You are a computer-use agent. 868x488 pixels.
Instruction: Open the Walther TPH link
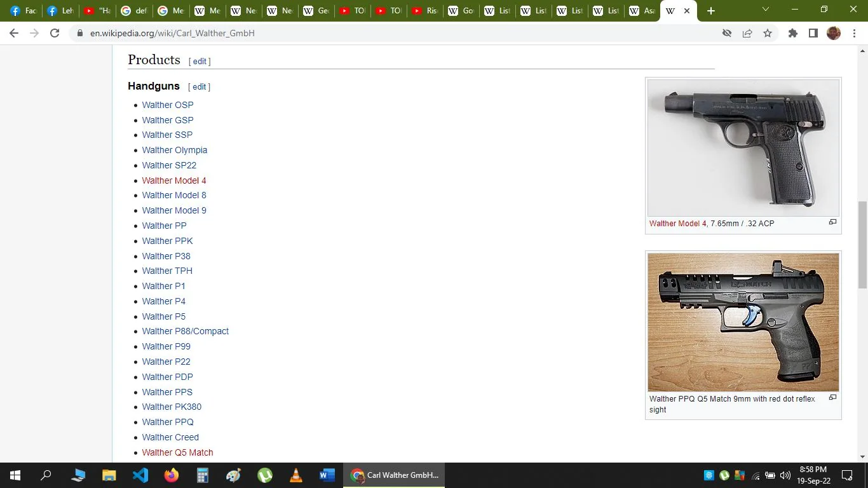pyautogui.click(x=167, y=271)
